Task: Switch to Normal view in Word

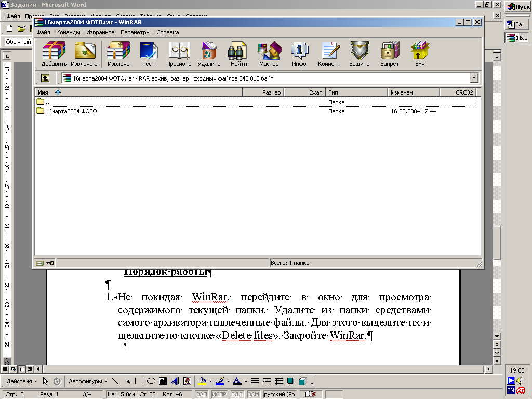Action: [x=5, y=369]
